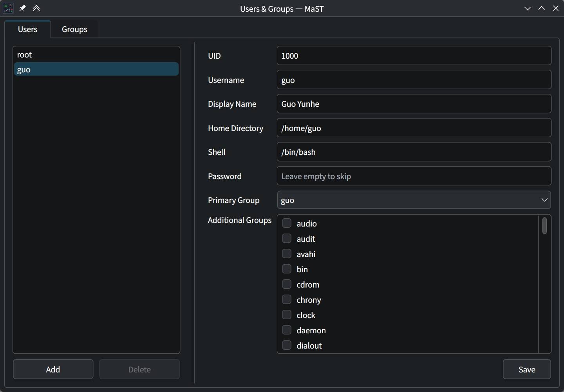Edit the Shell path field

414,152
